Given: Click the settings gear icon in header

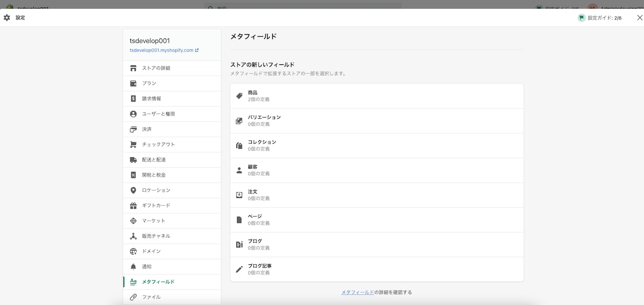Looking at the screenshot, I should tap(7, 17).
